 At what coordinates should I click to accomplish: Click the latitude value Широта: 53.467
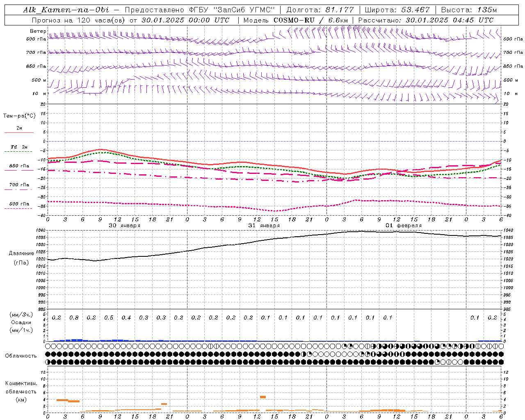click(397, 10)
